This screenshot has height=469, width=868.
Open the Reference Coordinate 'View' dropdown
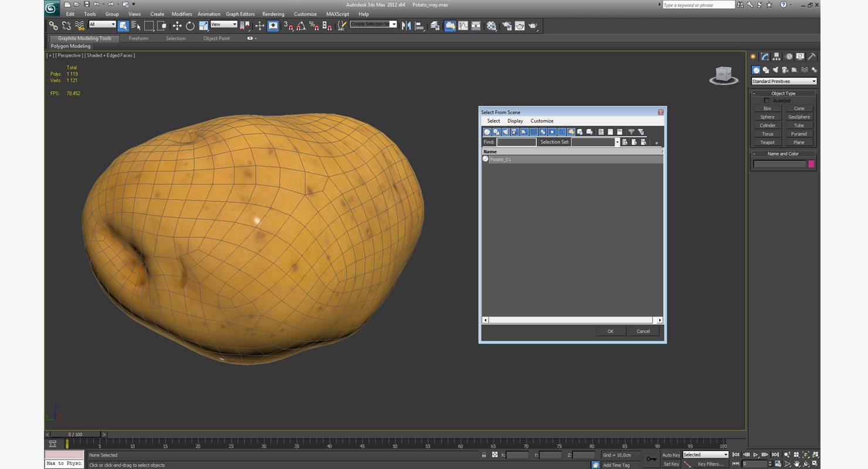pyautogui.click(x=224, y=25)
